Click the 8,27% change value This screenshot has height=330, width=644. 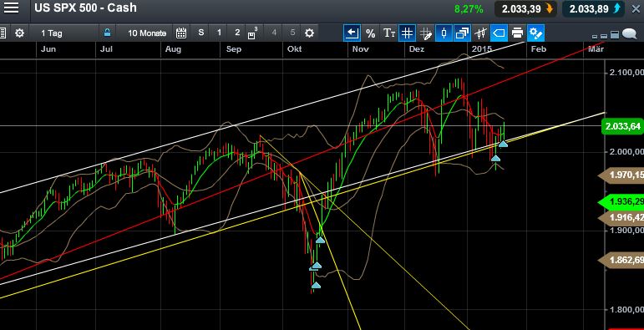click(x=469, y=9)
